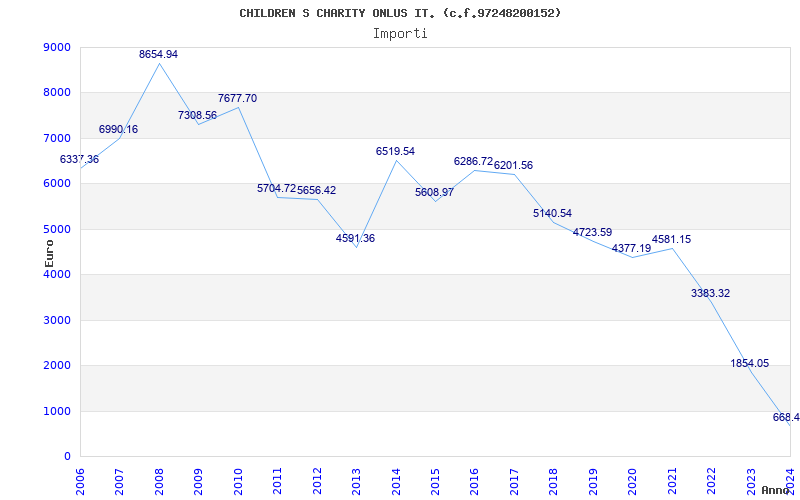800x500 pixels.
Task: Click the 2008 x-axis year label
Action: coord(159,483)
